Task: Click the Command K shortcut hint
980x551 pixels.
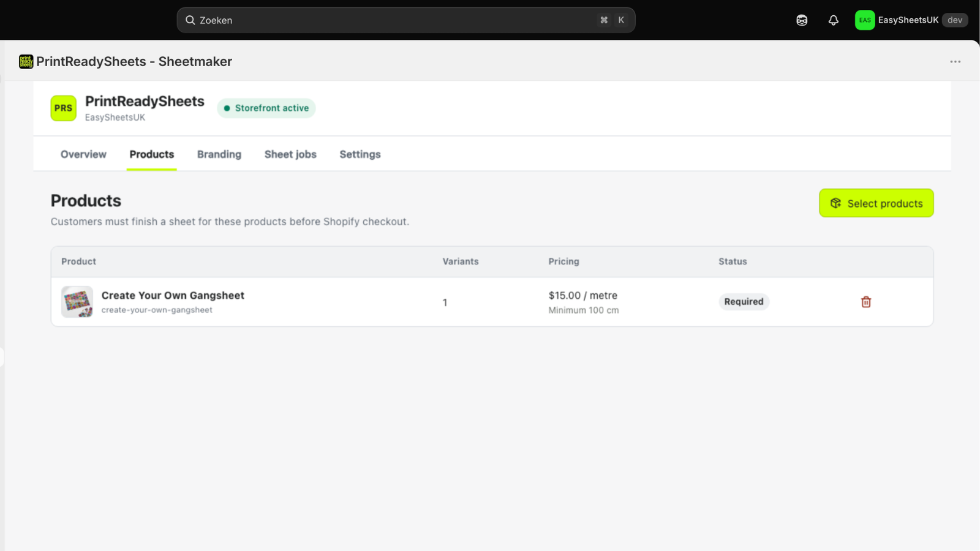Action: click(612, 20)
